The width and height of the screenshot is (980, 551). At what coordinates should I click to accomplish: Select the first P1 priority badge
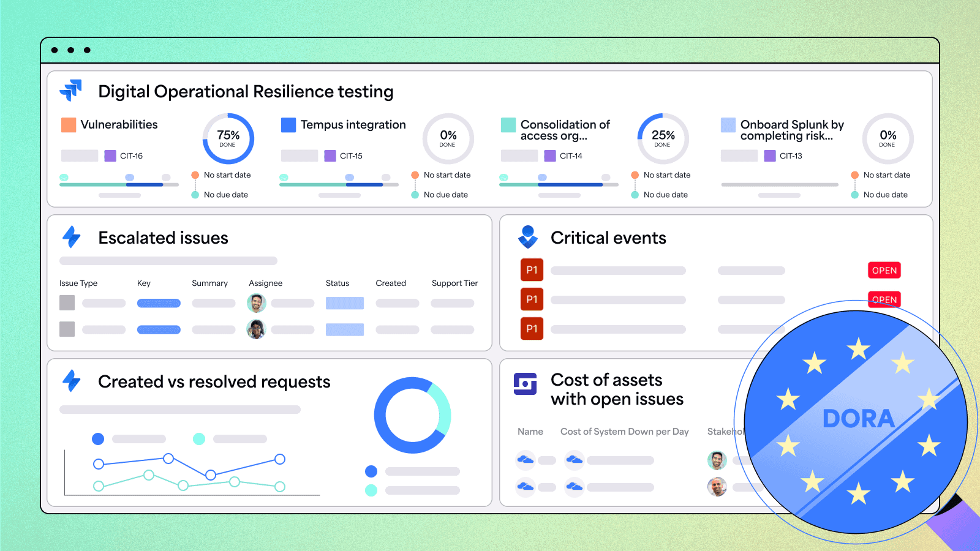pos(532,270)
